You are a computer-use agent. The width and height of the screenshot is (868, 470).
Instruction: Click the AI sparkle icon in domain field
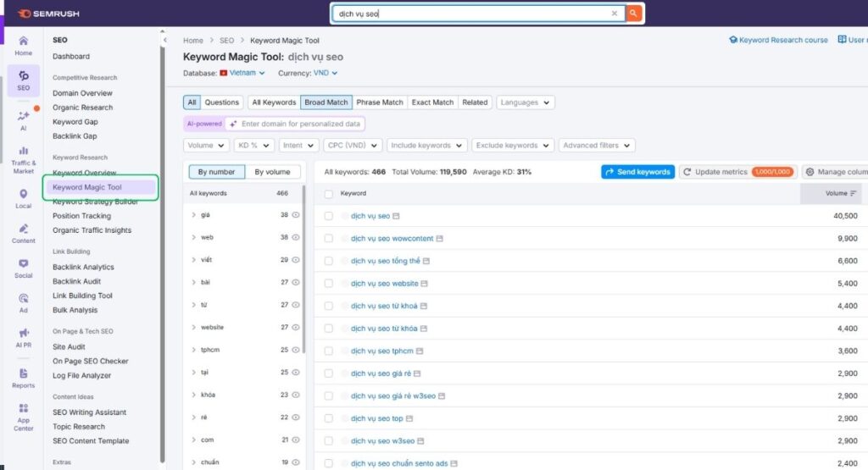coord(233,124)
